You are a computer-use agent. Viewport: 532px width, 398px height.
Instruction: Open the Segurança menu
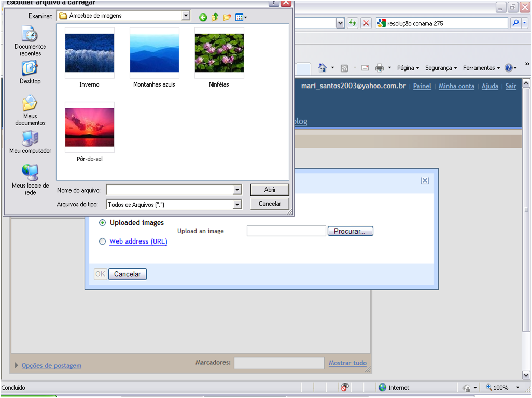(441, 68)
